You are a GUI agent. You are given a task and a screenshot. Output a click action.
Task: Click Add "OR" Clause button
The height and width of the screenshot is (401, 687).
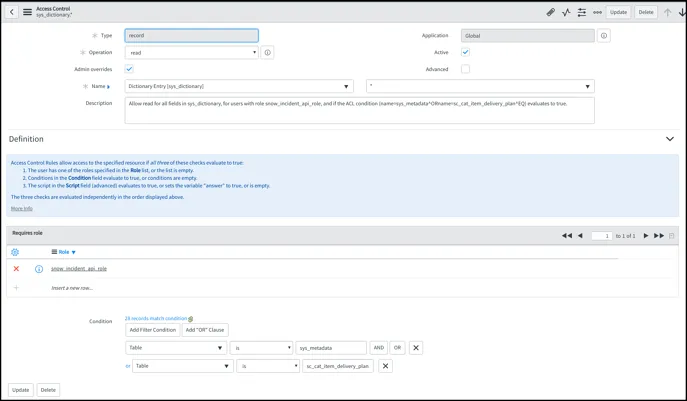[x=205, y=330]
